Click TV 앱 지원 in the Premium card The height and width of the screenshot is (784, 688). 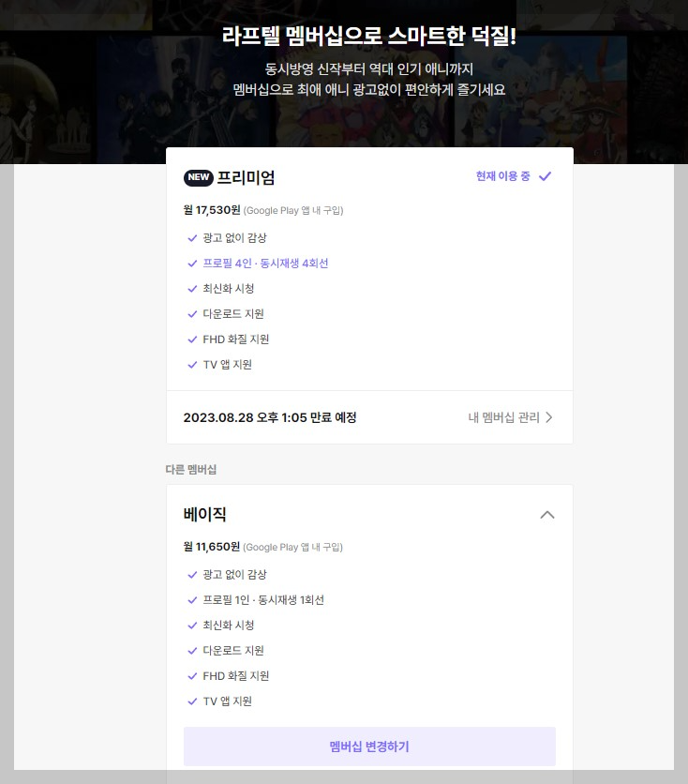click(x=228, y=365)
